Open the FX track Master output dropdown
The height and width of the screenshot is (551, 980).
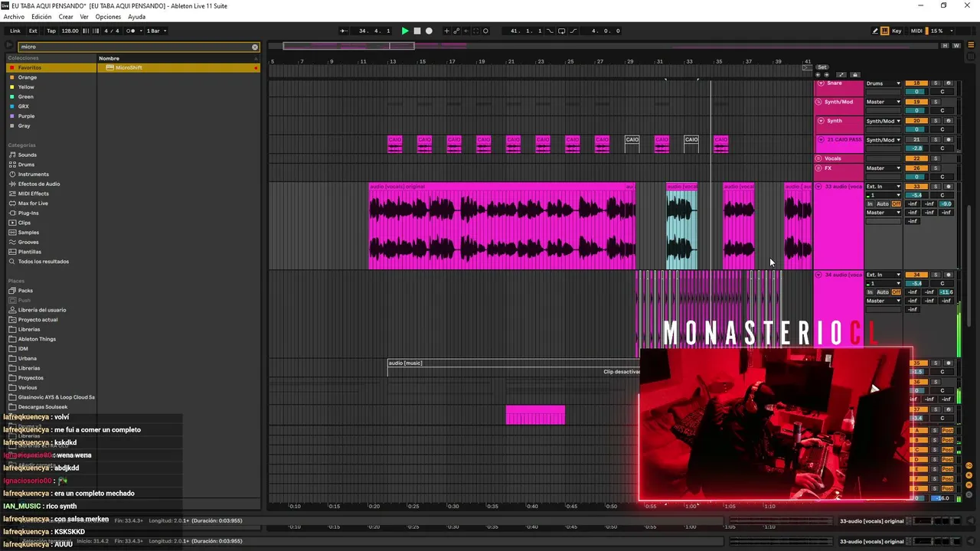[884, 168]
